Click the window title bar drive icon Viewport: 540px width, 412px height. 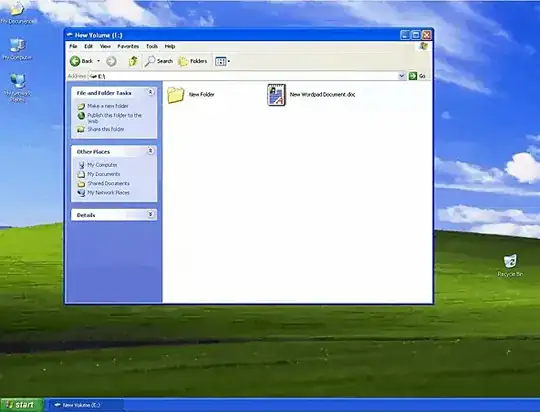click(70, 35)
